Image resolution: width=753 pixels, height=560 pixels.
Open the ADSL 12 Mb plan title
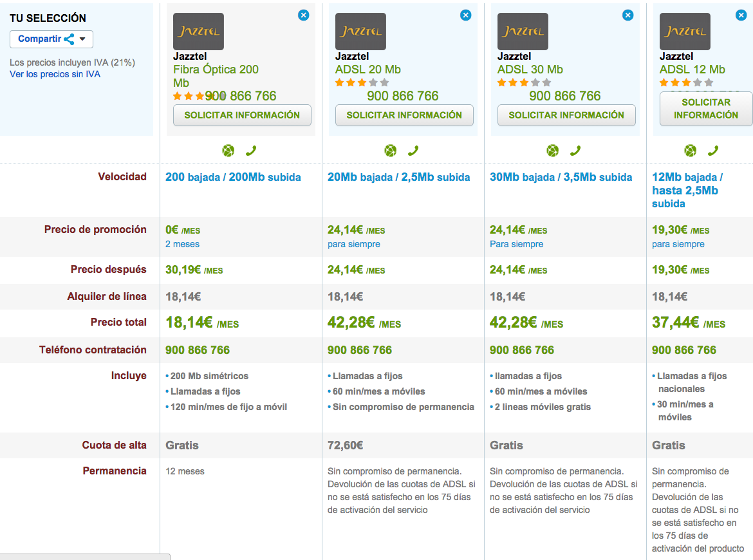coord(692,70)
